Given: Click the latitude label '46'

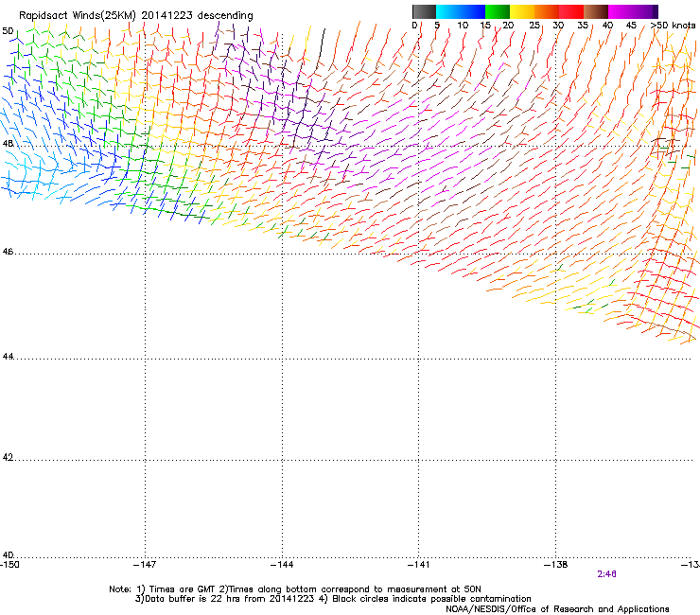Looking at the screenshot, I should (x=8, y=252).
